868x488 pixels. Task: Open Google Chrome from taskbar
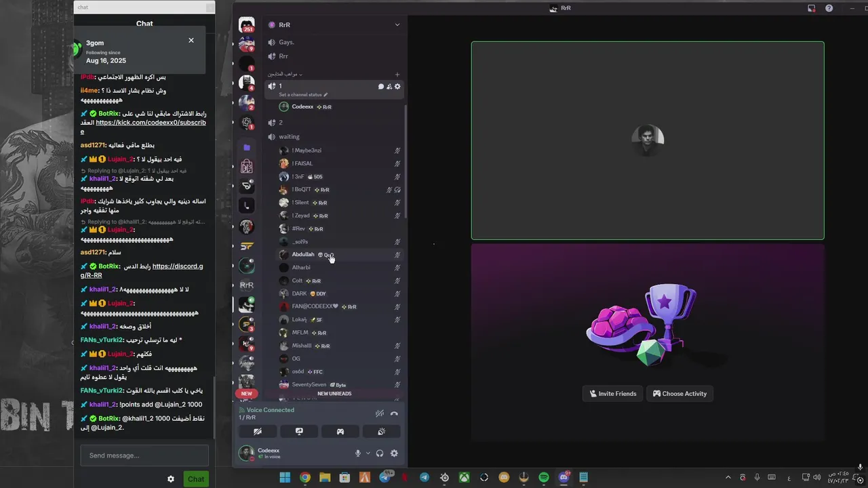tap(305, 478)
